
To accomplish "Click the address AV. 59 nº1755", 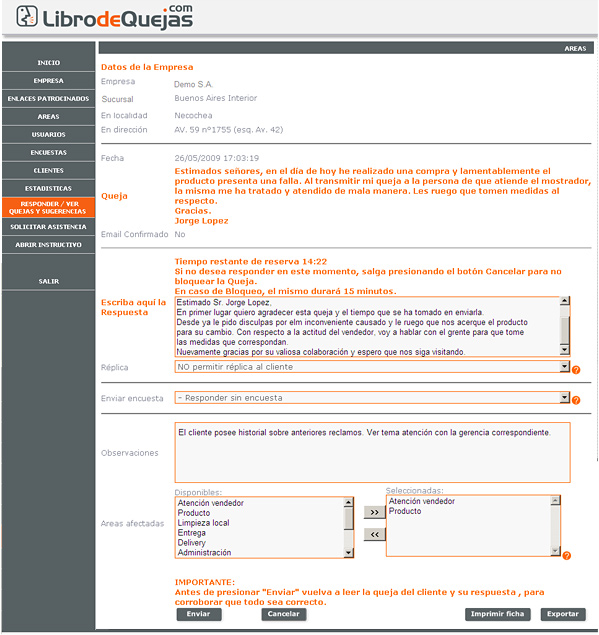I will click(228, 130).
